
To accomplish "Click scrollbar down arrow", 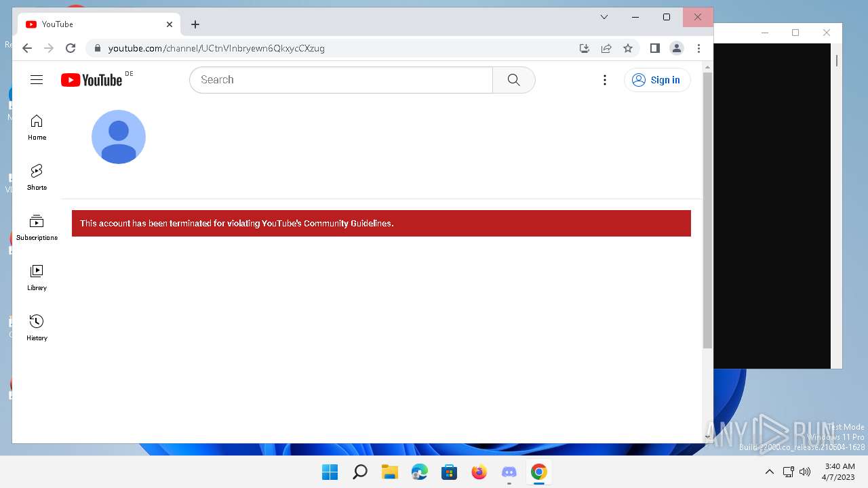I will (x=707, y=437).
